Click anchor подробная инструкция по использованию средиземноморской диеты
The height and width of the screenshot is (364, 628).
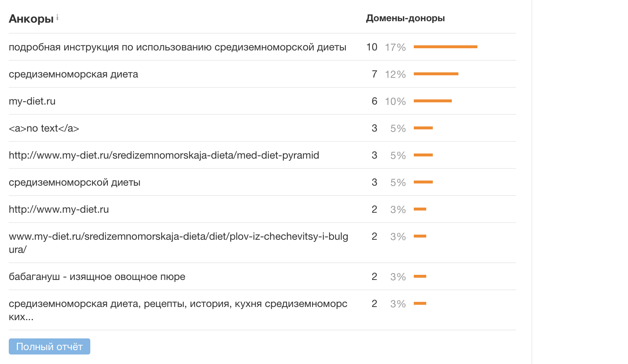tap(177, 47)
